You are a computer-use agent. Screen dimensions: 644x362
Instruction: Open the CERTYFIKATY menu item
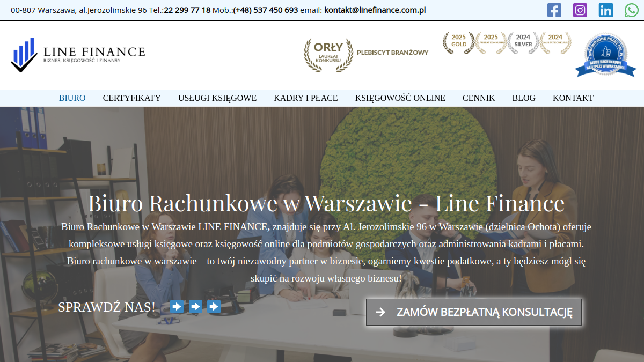pos(132,98)
